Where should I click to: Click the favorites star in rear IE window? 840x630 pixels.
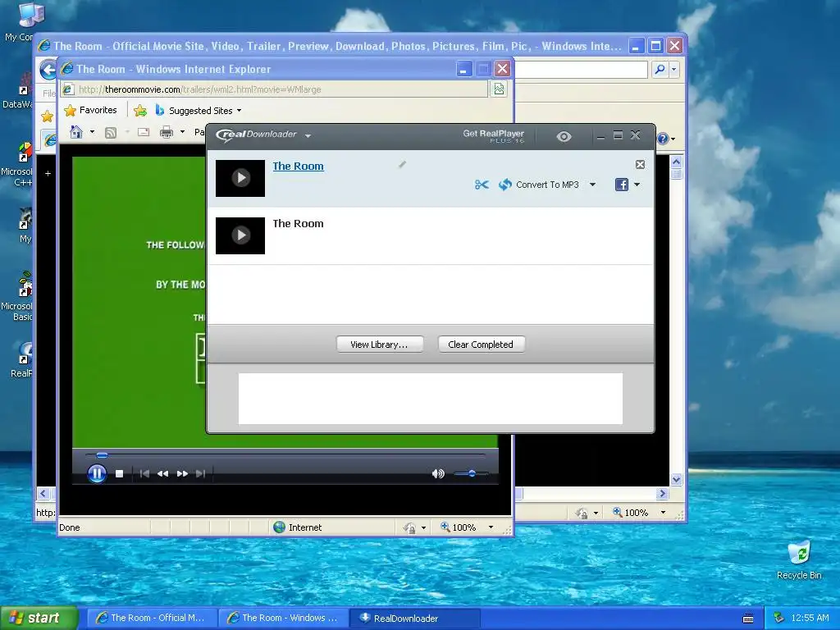click(47, 116)
